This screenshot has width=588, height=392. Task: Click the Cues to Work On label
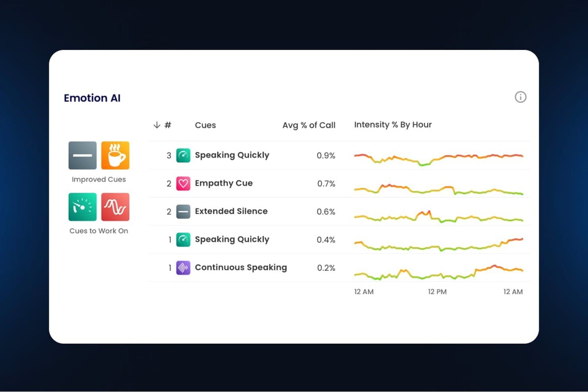(99, 231)
